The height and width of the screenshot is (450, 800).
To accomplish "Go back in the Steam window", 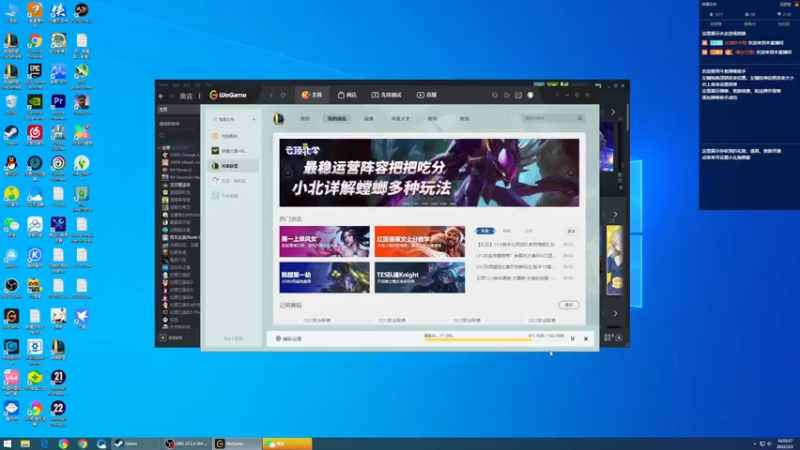I will [x=161, y=96].
